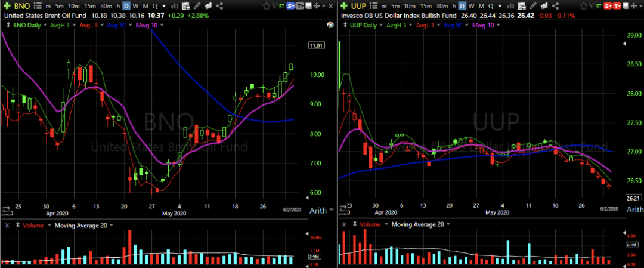Image resolution: width=644 pixels, height=268 pixels.
Task: Switch UUP chart to Q quarterly timeframe
Action: pos(491,6)
